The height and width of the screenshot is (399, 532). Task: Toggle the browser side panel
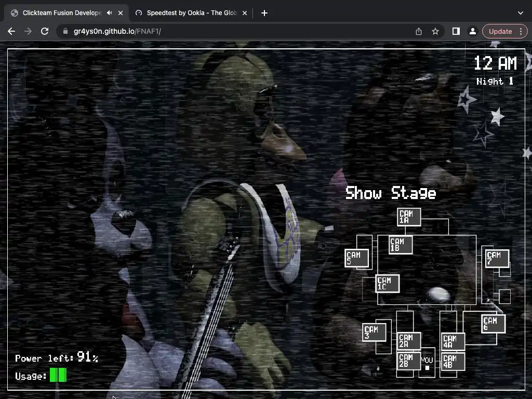coord(456,31)
